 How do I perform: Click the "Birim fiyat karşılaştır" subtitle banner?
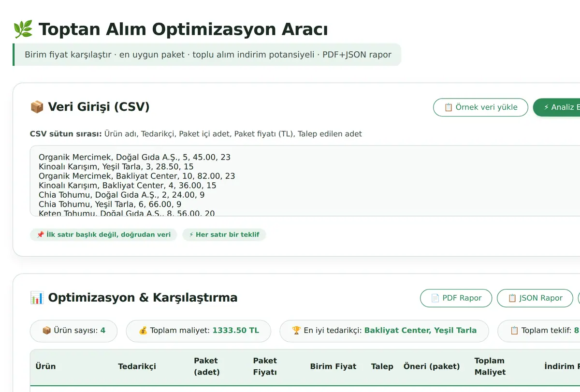pyautogui.click(x=207, y=55)
